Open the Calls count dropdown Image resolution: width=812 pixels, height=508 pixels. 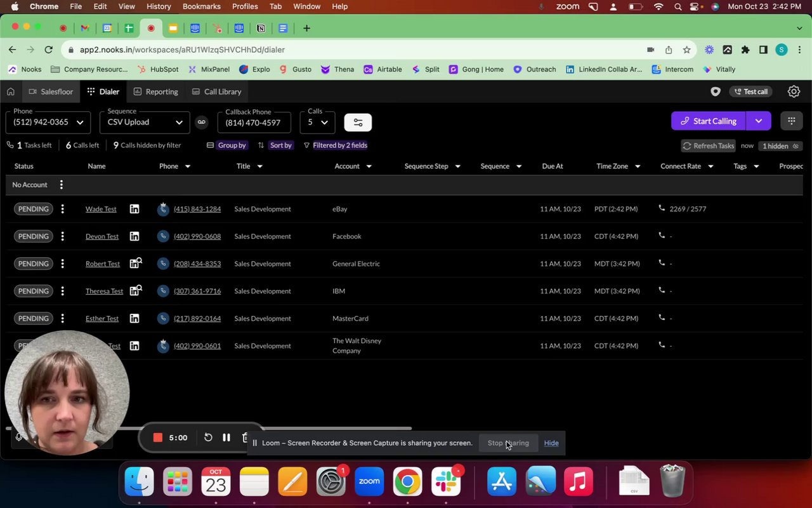pos(317,122)
